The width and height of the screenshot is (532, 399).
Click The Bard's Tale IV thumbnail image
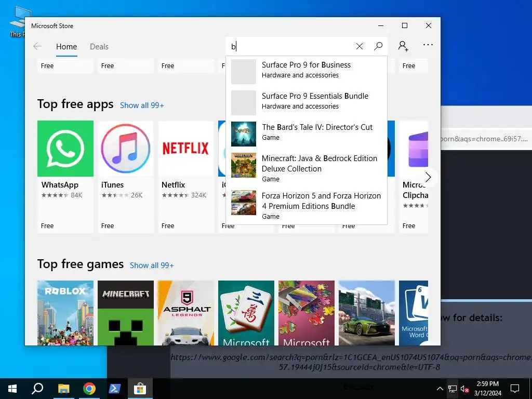[244, 134]
